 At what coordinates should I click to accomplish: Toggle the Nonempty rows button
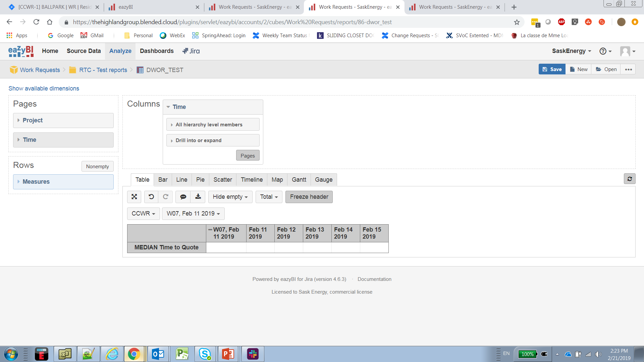[x=97, y=167]
